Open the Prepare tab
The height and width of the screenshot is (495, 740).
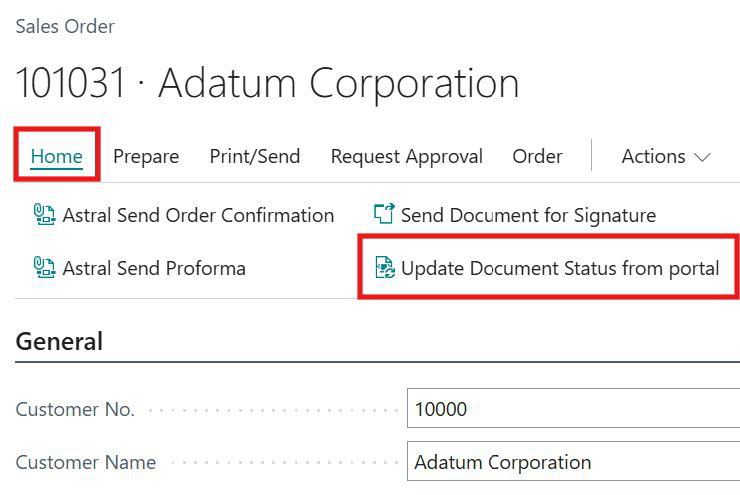[146, 156]
